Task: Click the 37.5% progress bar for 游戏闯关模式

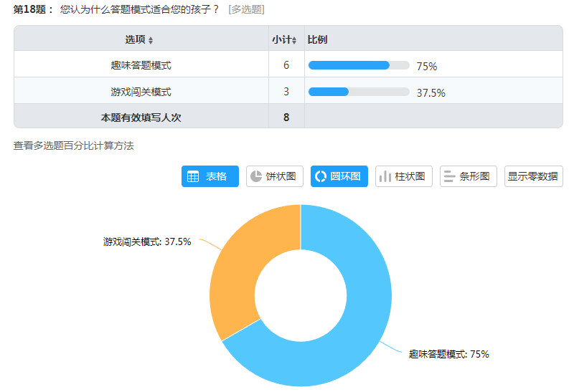Action: (x=359, y=92)
